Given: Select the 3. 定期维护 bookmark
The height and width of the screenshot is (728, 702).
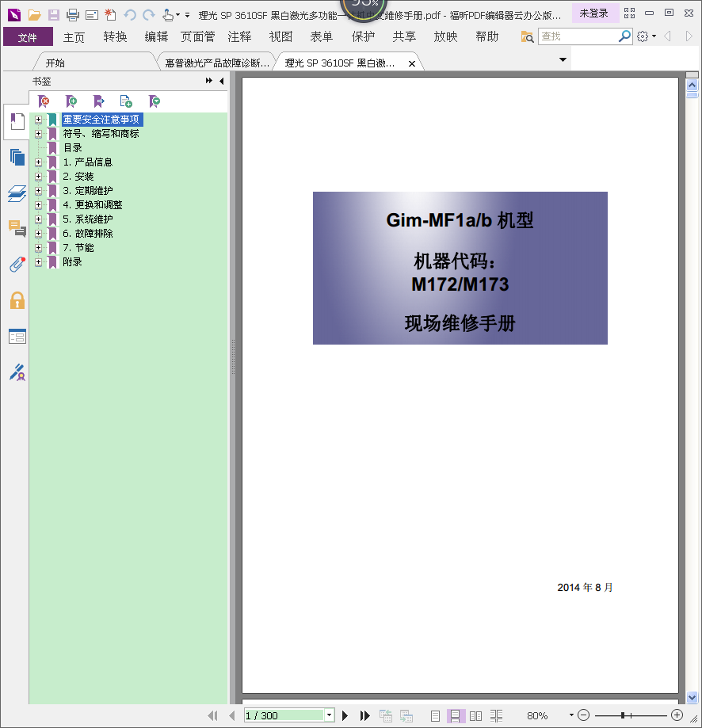Looking at the screenshot, I should tap(88, 191).
